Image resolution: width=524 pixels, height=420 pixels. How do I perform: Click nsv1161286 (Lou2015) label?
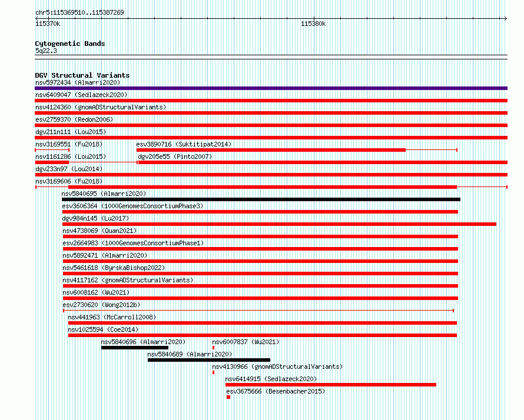pyautogui.click(x=71, y=156)
